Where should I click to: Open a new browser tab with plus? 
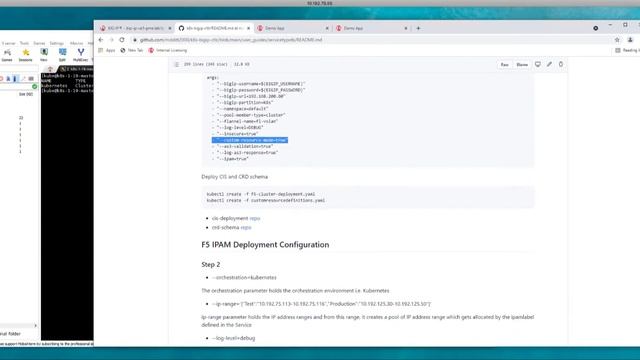tap(418, 28)
